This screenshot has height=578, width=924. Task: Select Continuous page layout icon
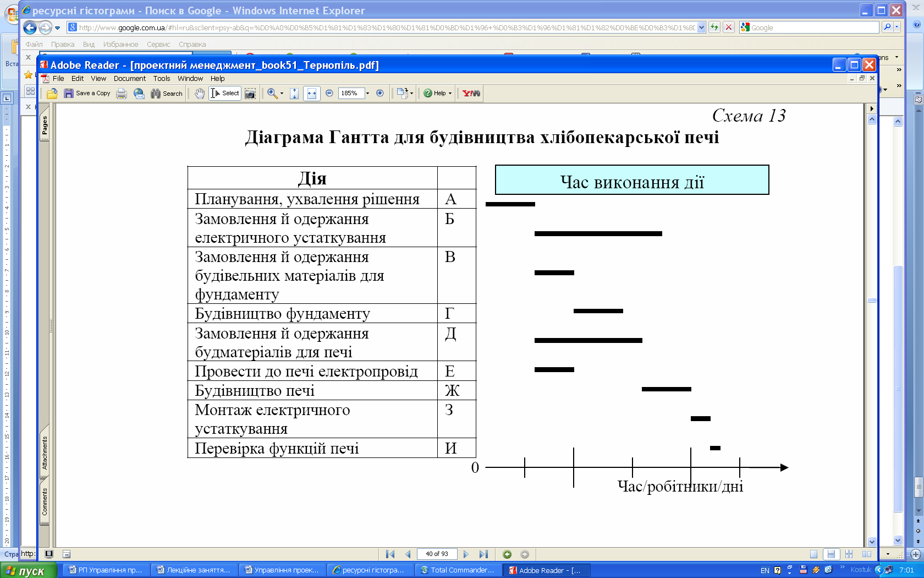[x=831, y=554]
